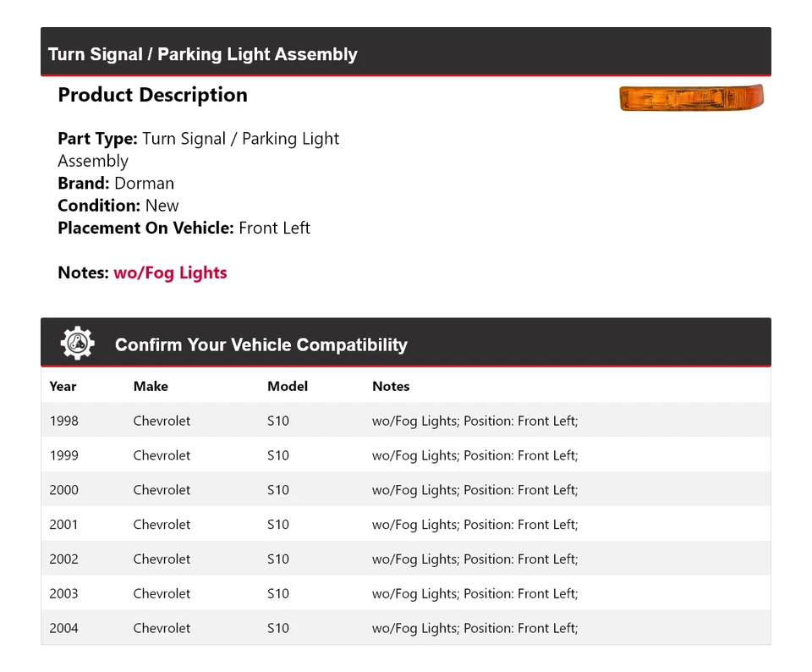
Task: Click "S10" in the 2001 row
Action: 278,525
